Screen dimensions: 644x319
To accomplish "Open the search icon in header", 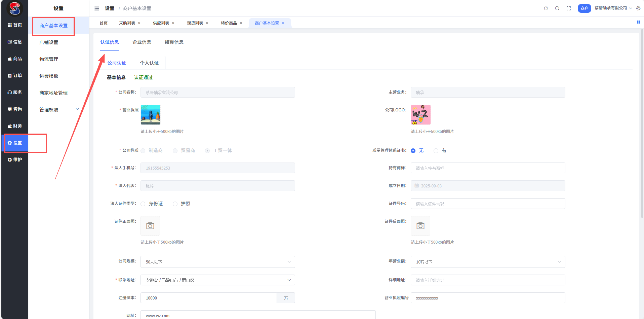I will tap(557, 8).
